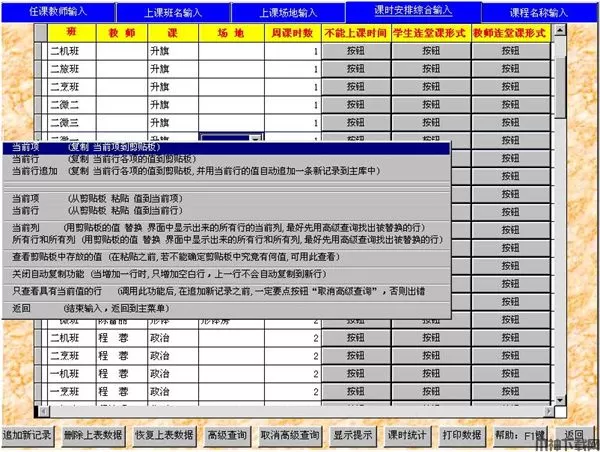This screenshot has height=452, width=600.
Task: Open 课时统计
Action: tap(407, 436)
